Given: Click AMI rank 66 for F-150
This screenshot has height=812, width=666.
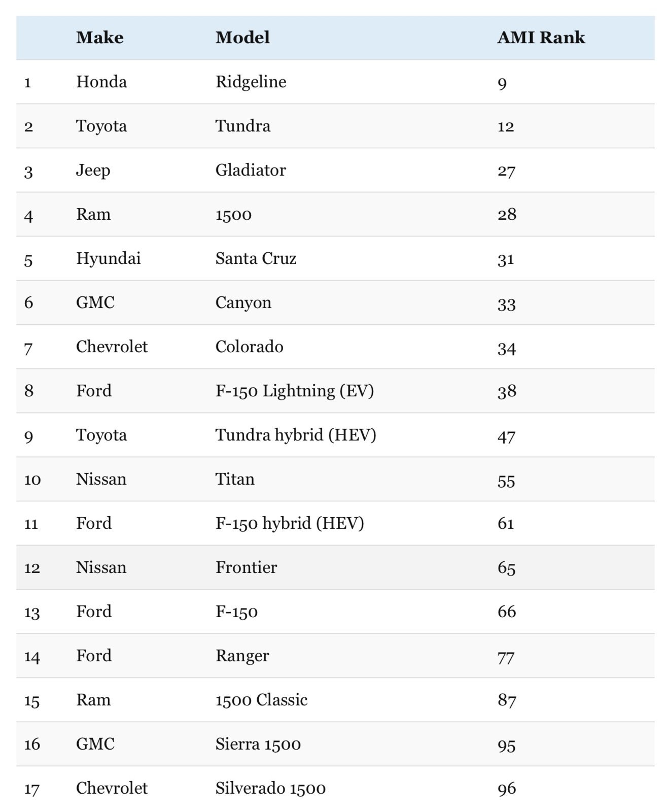Looking at the screenshot, I should [507, 612].
